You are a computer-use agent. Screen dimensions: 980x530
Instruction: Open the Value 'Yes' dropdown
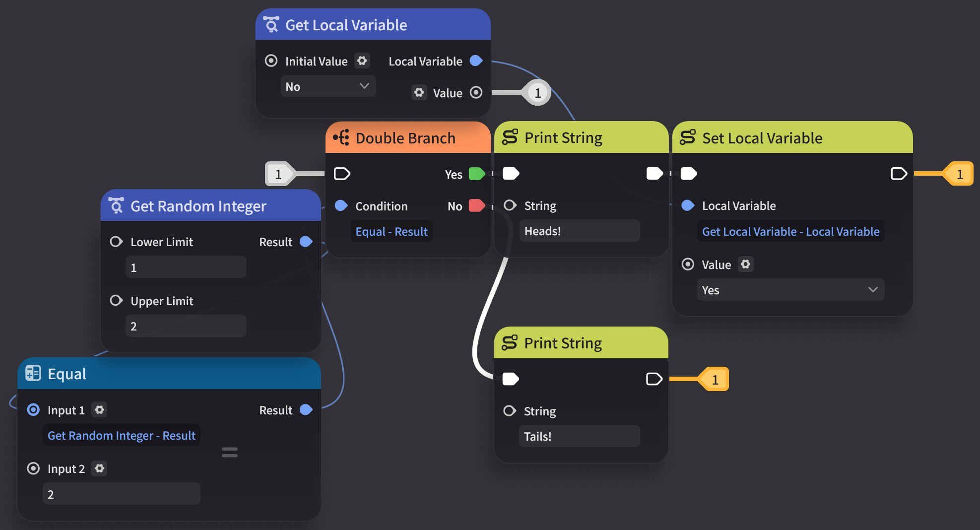(790, 290)
